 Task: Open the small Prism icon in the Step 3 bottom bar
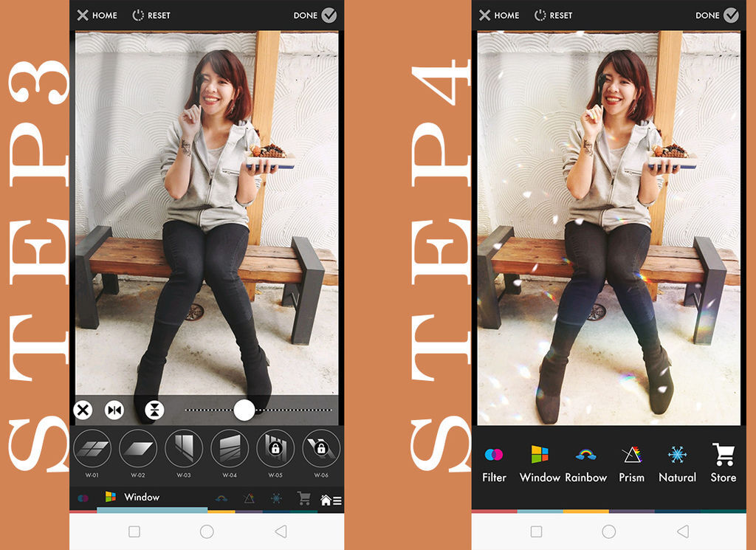[249, 498]
